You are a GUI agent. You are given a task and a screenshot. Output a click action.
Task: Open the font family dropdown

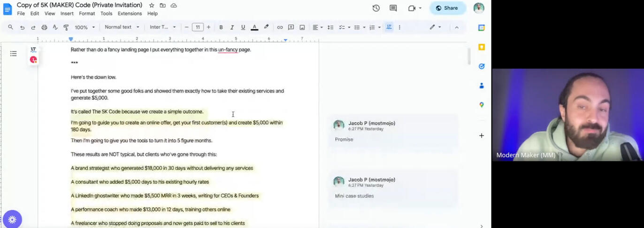[x=162, y=27]
